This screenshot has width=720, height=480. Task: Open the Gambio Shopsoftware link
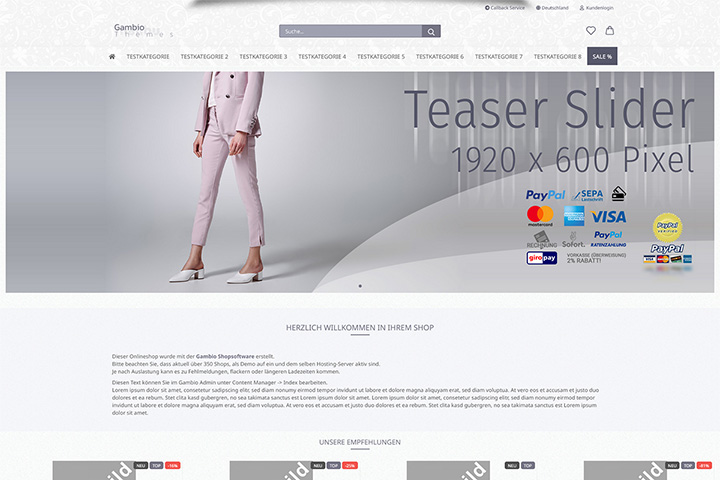[x=225, y=356]
